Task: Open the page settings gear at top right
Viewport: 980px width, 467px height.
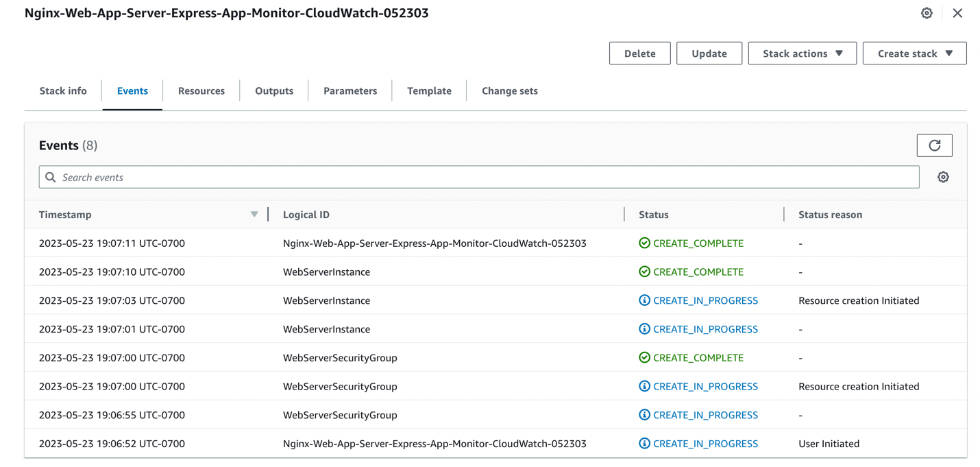Action: click(927, 13)
